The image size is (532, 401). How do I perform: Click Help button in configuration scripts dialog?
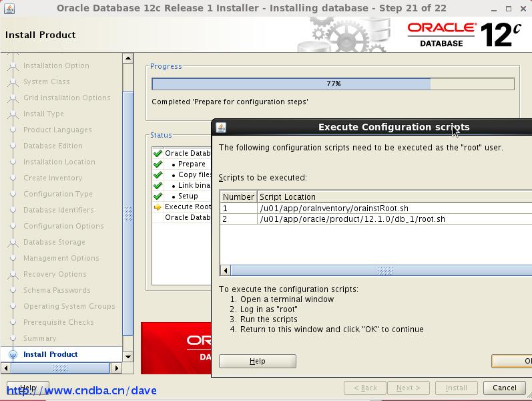tap(258, 362)
